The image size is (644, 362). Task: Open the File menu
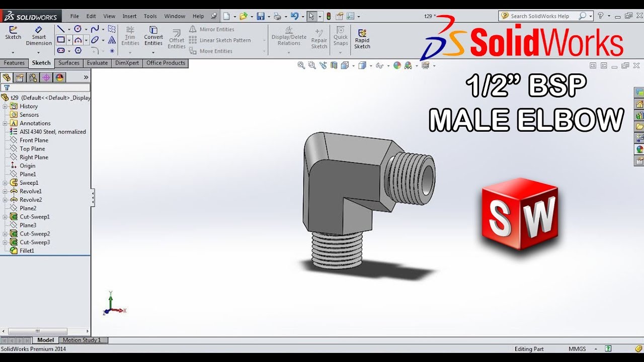click(74, 16)
